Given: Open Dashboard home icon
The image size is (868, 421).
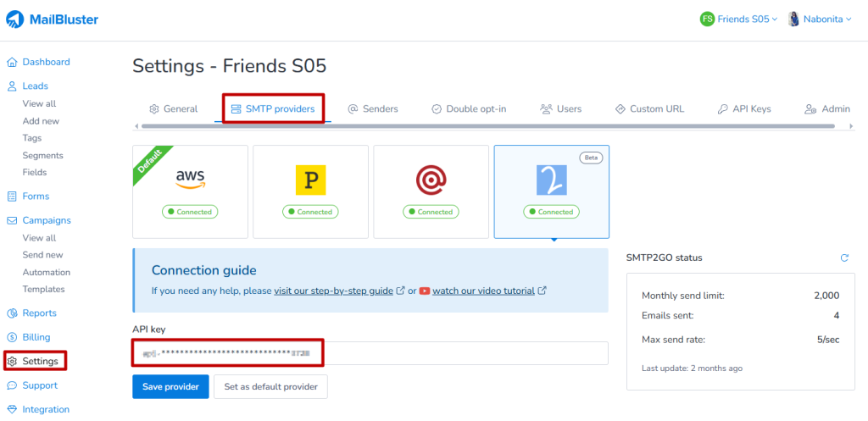Looking at the screenshot, I should [12, 62].
